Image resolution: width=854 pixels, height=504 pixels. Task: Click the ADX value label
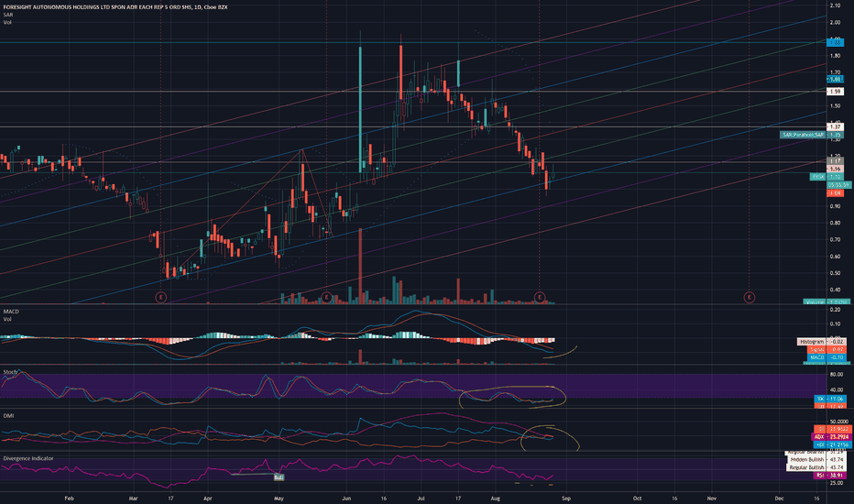point(830,437)
